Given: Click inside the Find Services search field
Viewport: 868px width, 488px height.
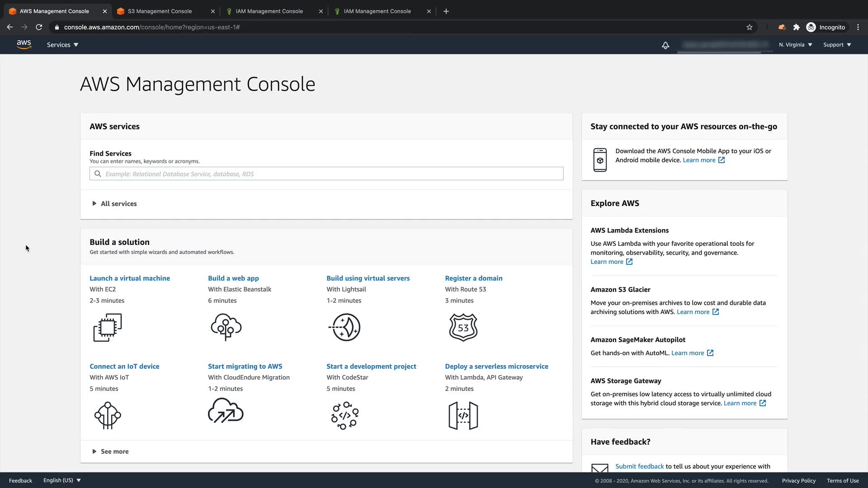Looking at the screenshot, I should pyautogui.click(x=326, y=174).
